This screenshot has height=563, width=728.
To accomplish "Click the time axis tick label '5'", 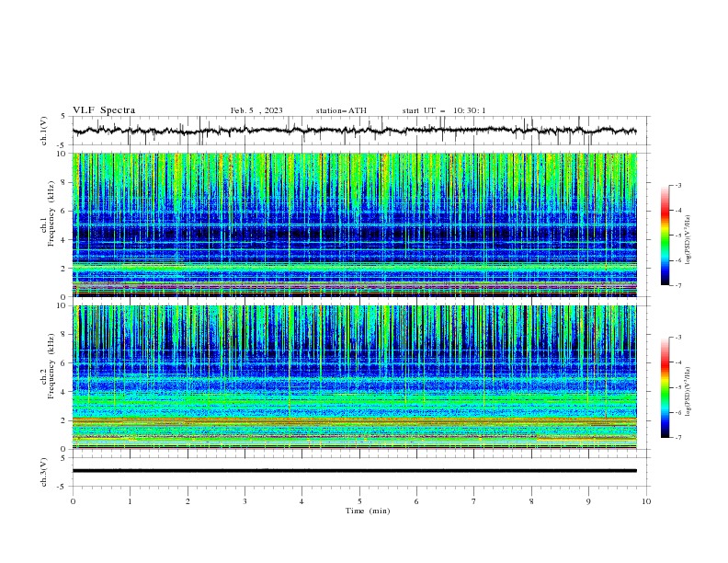I will pyautogui.click(x=359, y=501).
